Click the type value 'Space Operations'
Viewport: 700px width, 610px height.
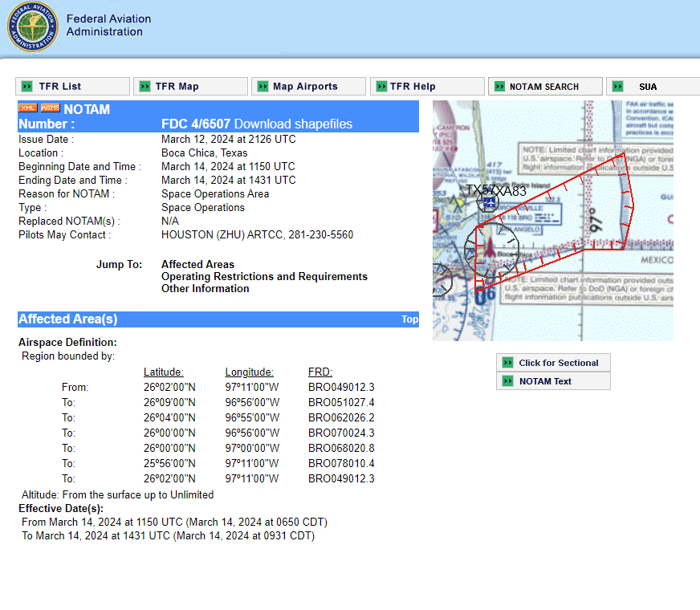pyautogui.click(x=203, y=208)
